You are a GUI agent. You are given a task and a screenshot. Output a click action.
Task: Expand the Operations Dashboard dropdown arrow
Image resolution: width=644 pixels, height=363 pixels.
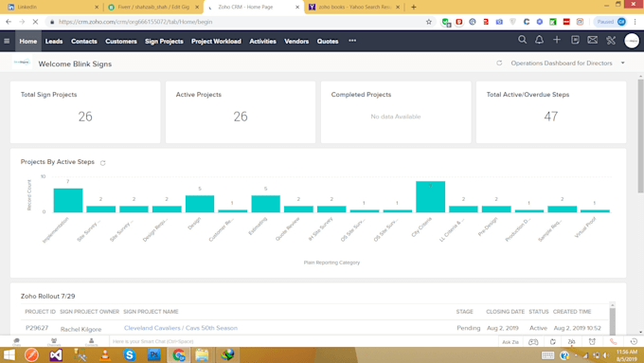[622, 64]
